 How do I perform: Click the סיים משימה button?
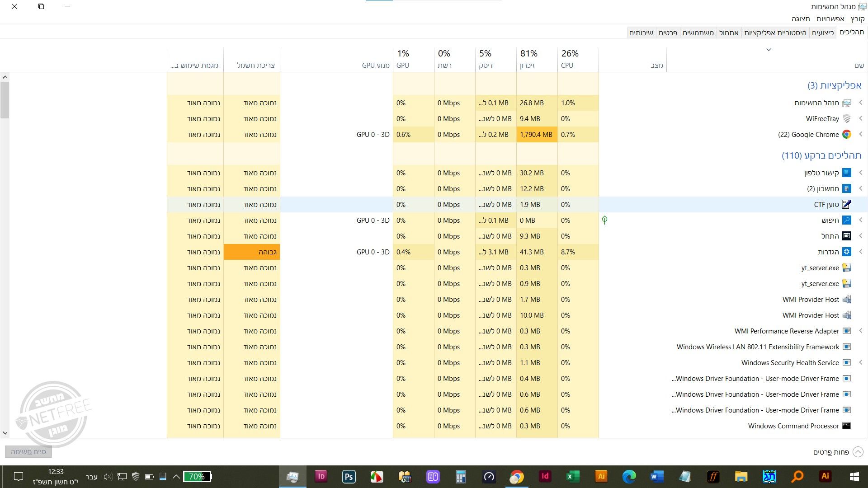[x=28, y=451]
